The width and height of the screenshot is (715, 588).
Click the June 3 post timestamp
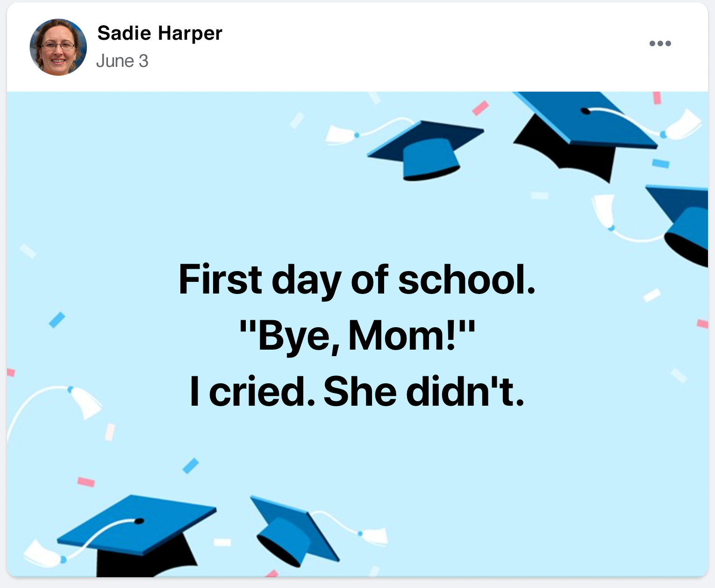tap(122, 61)
